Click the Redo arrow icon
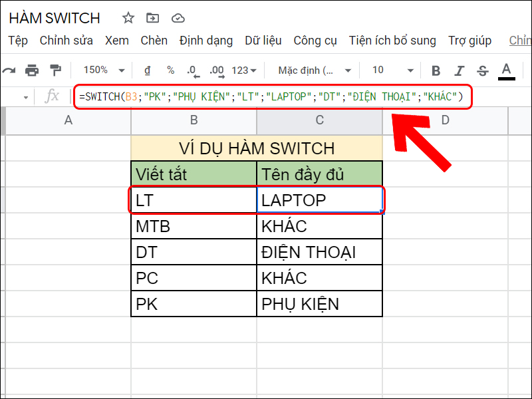Screen dimensions: 532x399 (9, 68)
